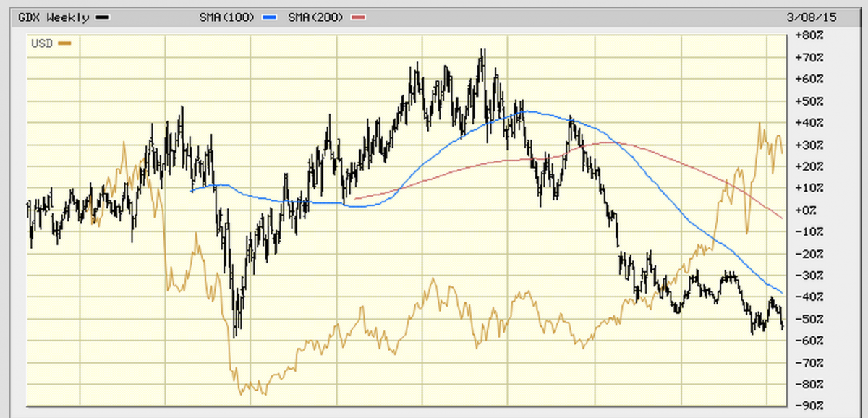Click the -90% axis label
Screen dimensions: 868x418
tap(809, 406)
